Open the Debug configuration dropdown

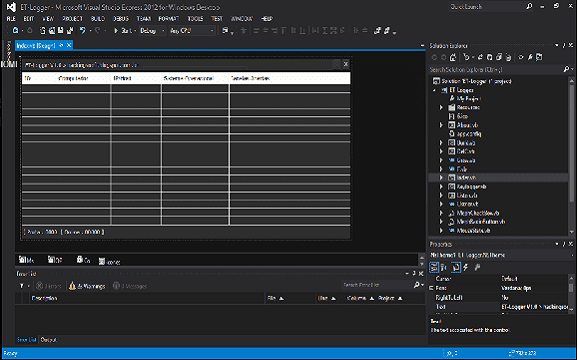pos(152,31)
